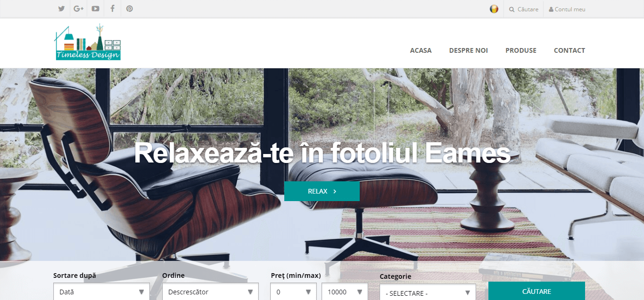Expand the Sortare după dropdown

click(x=101, y=292)
